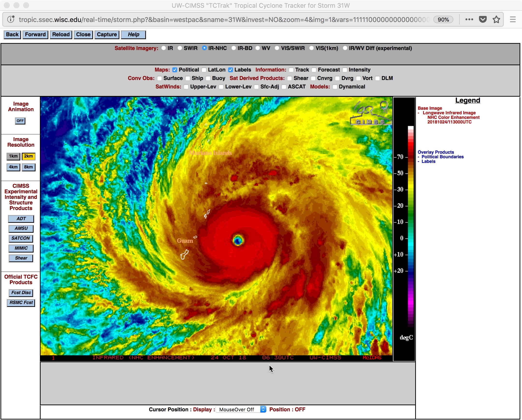Select the WV imagery radio button
This screenshot has height=420, width=522.
click(258, 48)
